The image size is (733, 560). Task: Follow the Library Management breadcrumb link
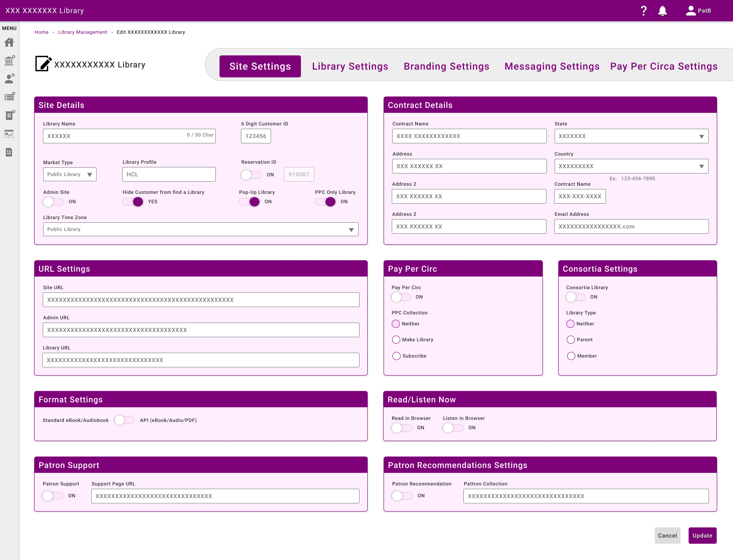83,32
